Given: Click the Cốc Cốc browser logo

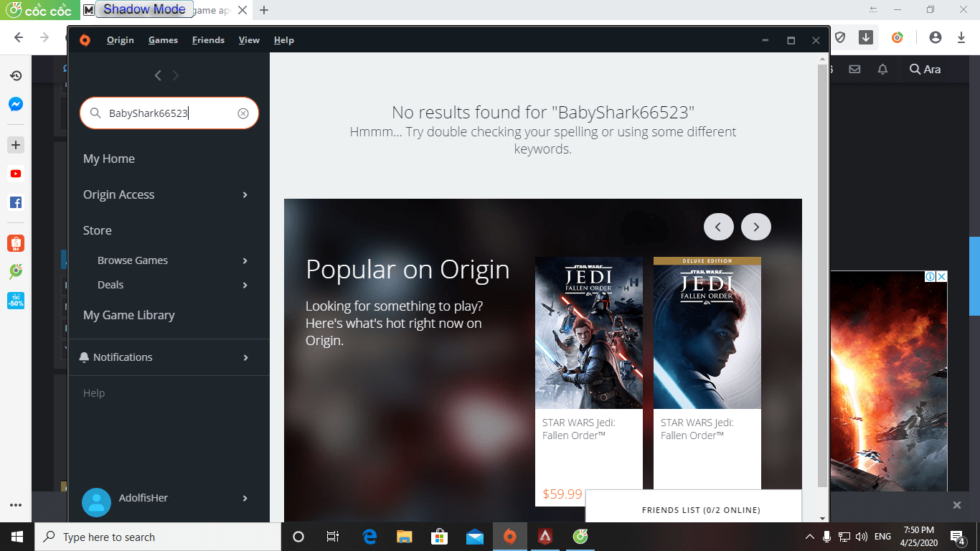Looking at the screenshot, I should coord(39,10).
